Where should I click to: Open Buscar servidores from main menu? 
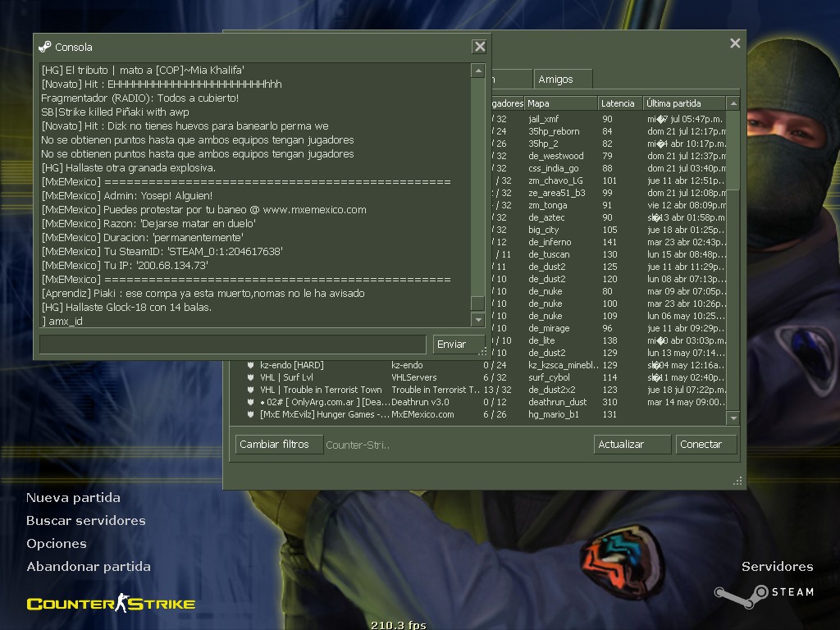click(x=85, y=521)
